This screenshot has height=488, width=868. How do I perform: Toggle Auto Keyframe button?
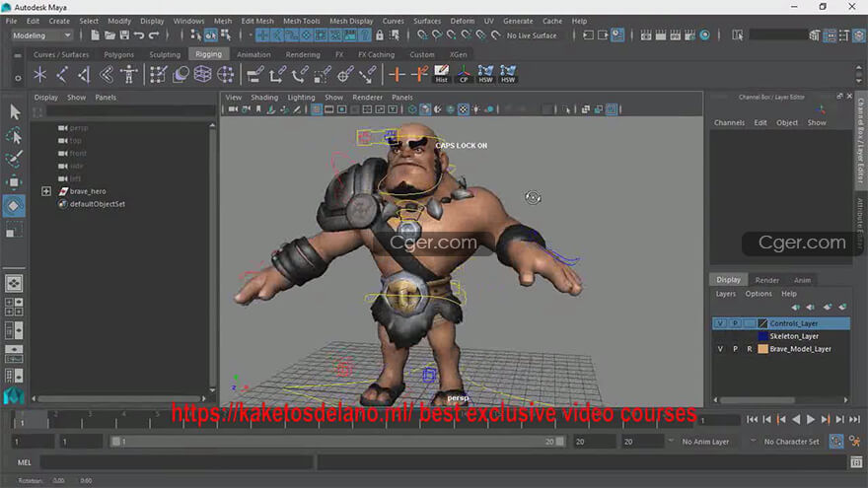[x=835, y=441]
